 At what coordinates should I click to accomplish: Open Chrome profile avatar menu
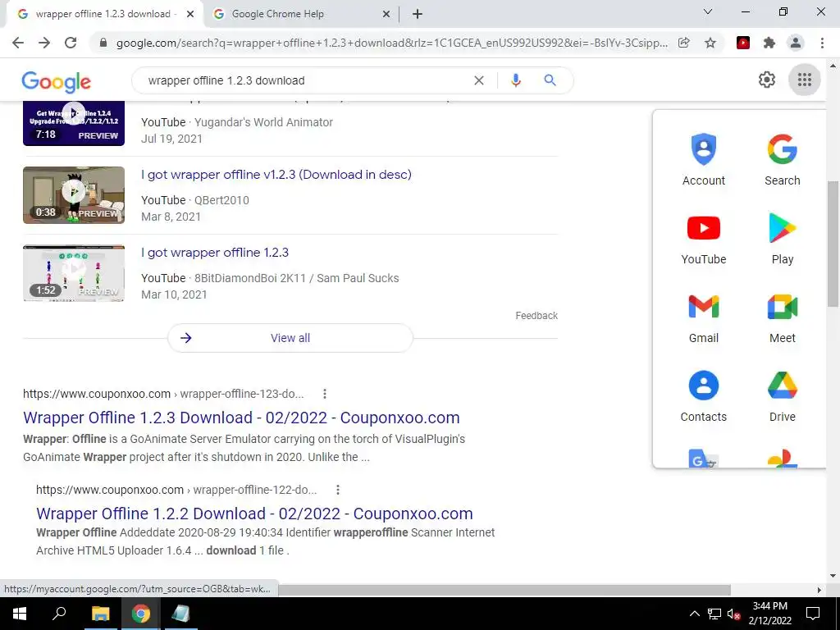796,43
